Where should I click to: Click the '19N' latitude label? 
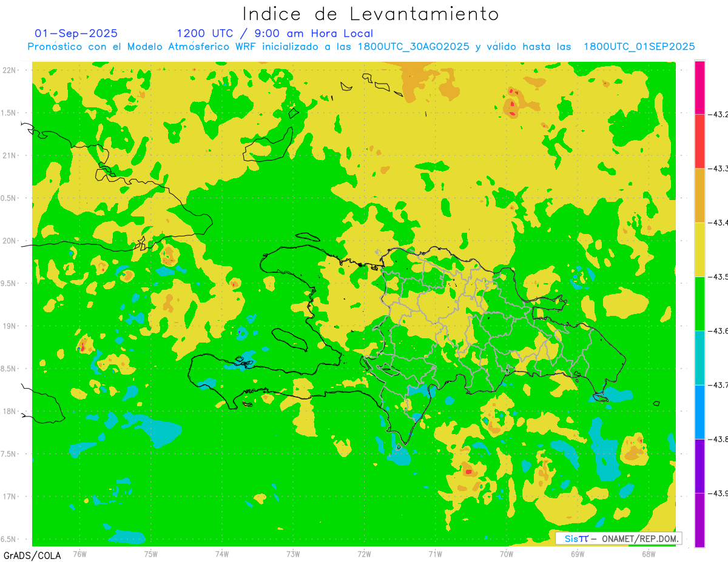coord(8,326)
